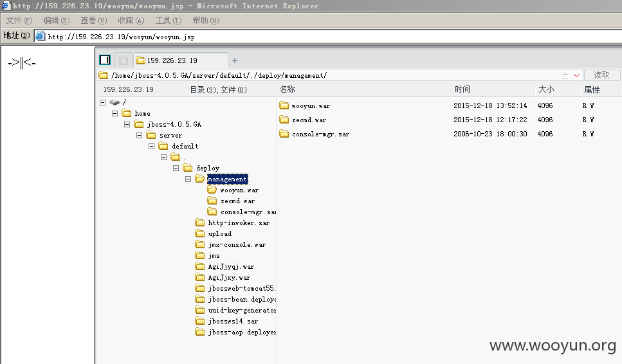Click the AgiJjyqj.war folder icon

(x=200, y=266)
